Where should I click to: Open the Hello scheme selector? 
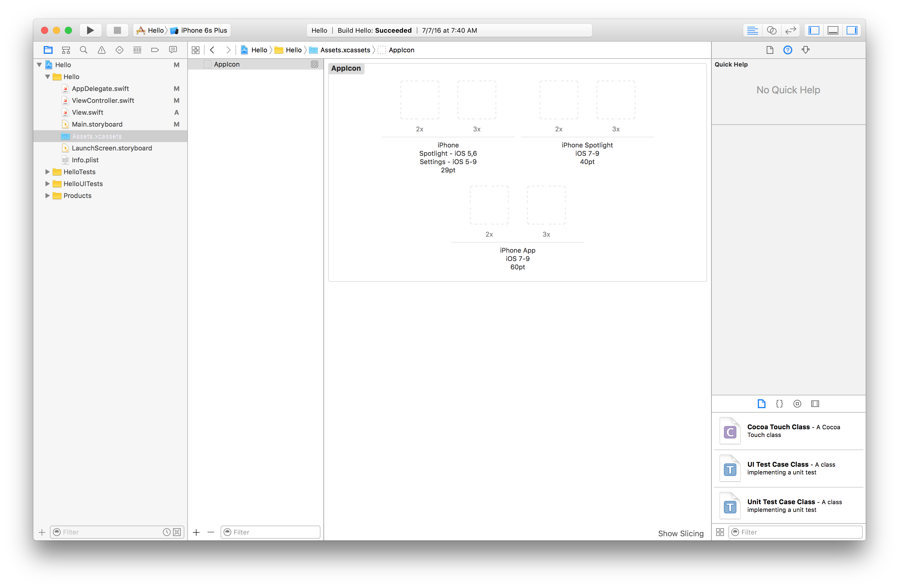tap(150, 30)
